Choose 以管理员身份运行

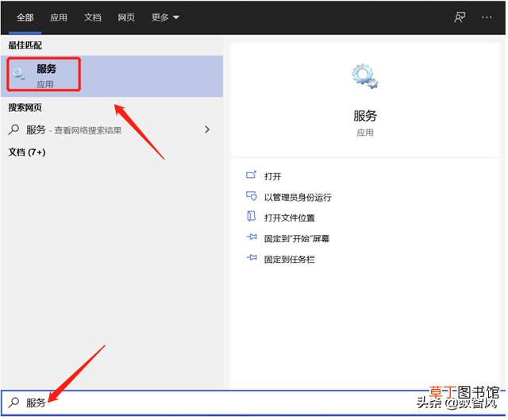click(298, 197)
